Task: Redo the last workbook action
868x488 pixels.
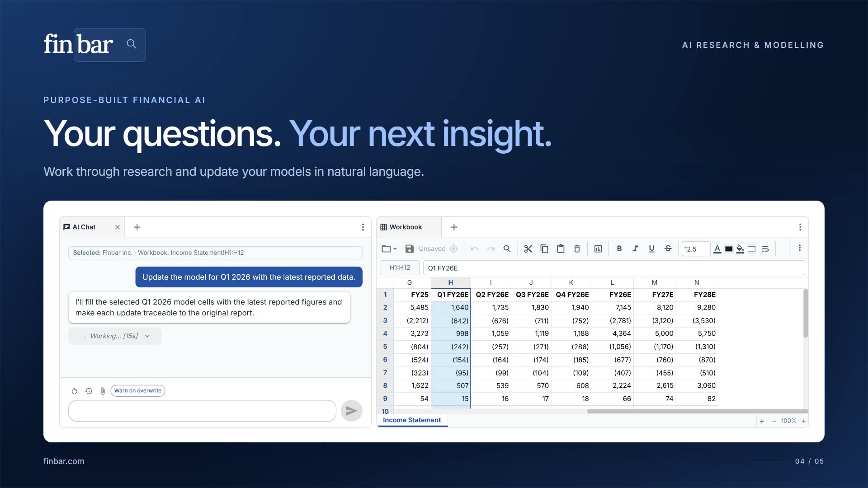Action: [x=491, y=249]
